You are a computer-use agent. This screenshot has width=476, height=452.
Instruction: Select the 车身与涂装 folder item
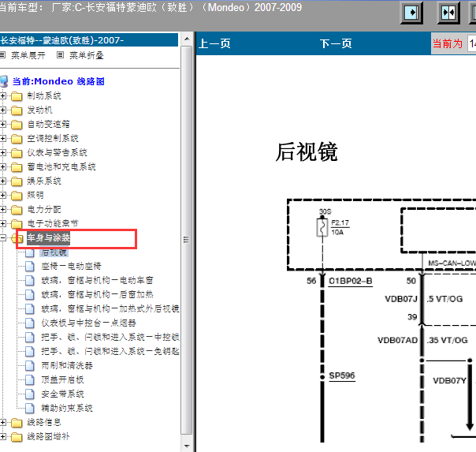click(49, 238)
